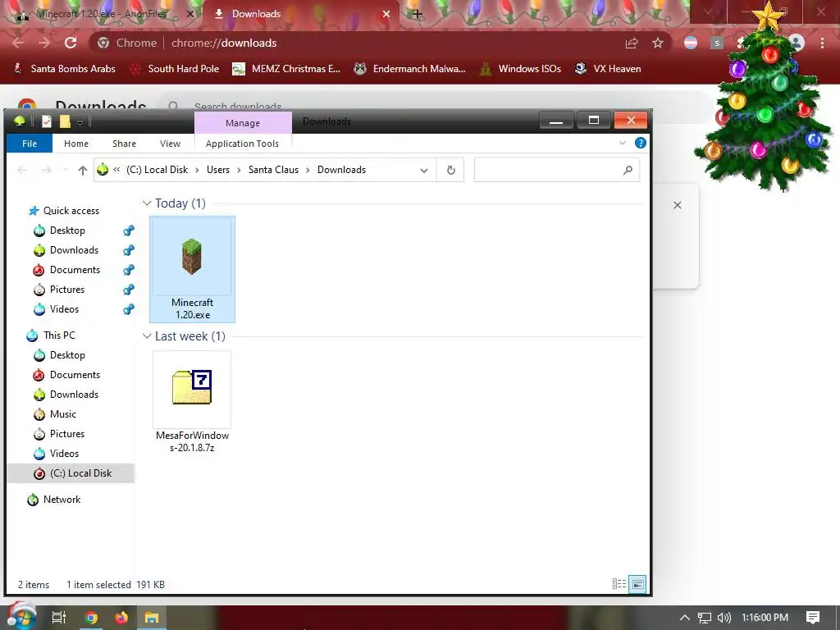Image resolution: width=840 pixels, height=630 pixels.
Task: Click Santa Claus in address breadcrumb
Action: pos(273,170)
